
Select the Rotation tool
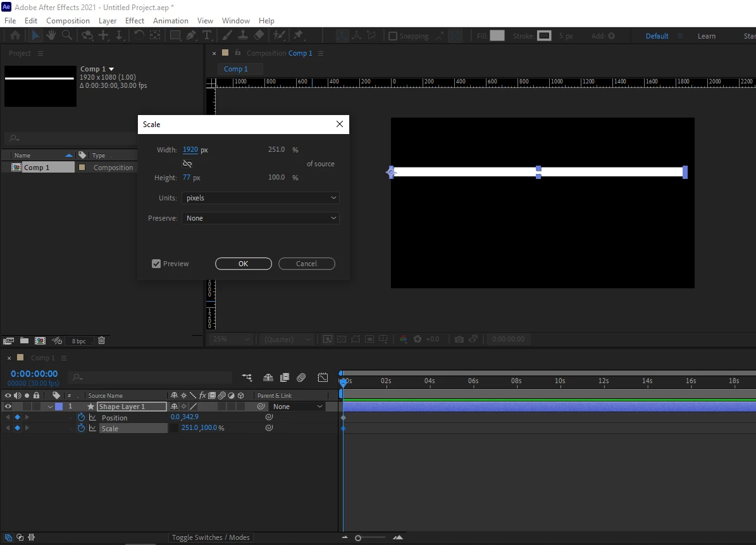139,35
